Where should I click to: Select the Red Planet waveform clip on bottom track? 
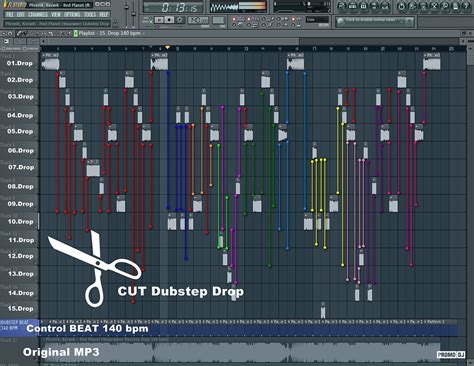point(243,351)
